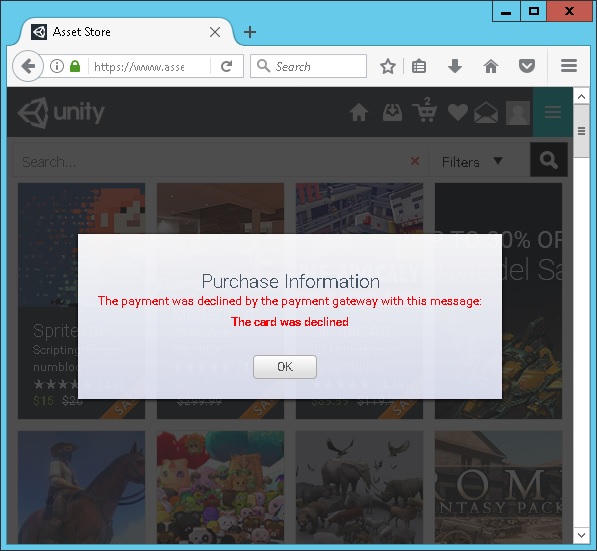The width and height of the screenshot is (597, 551).
Task: Click OK in the Purchase Information dialog
Action: point(285,367)
